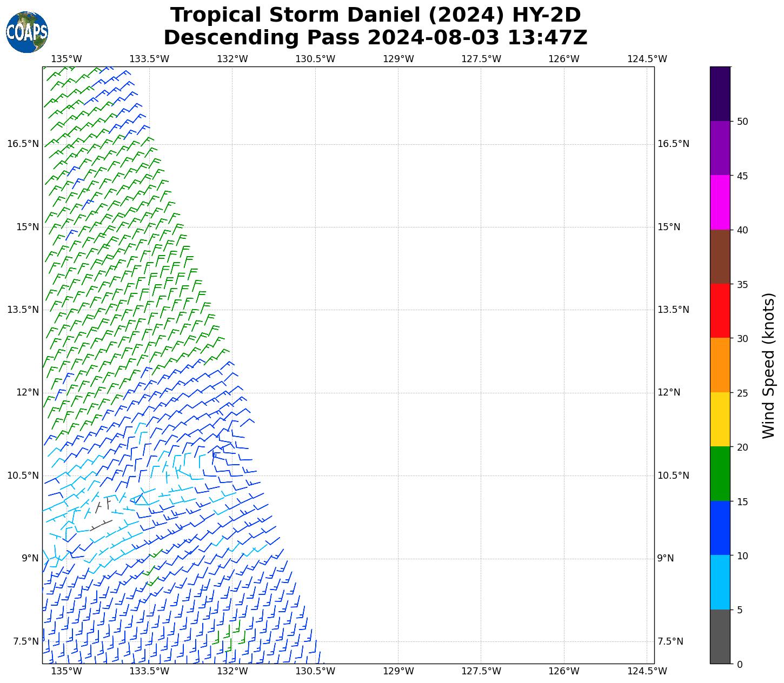Select the cyan 5-10 knot color band
The height and width of the screenshot is (683, 784).
tap(720, 582)
